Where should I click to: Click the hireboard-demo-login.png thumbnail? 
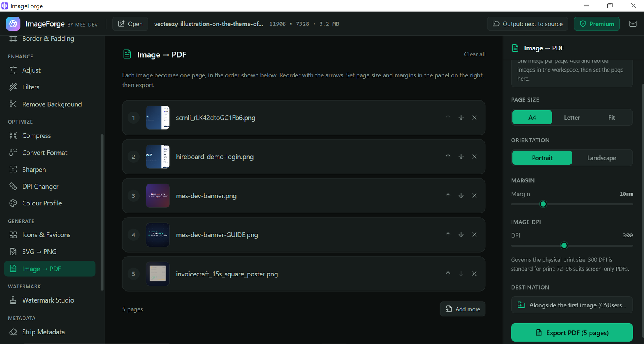(x=158, y=157)
